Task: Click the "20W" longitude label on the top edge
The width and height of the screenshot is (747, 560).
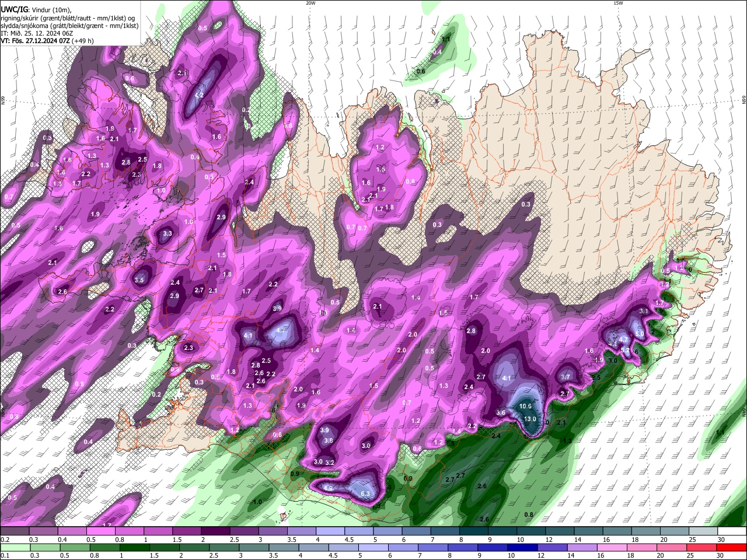Action: pyautogui.click(x=310, y=3)
